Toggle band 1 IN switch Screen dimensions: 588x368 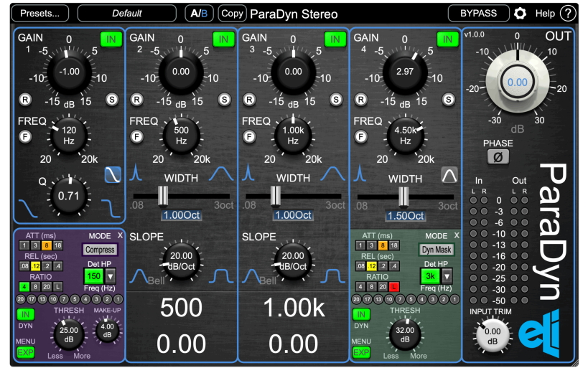pyautogui.click(x=111, y=39)
